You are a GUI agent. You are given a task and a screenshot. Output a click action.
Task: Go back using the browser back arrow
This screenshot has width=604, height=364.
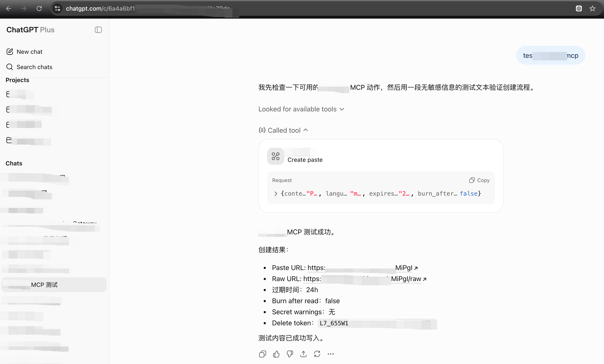[9, 9]
